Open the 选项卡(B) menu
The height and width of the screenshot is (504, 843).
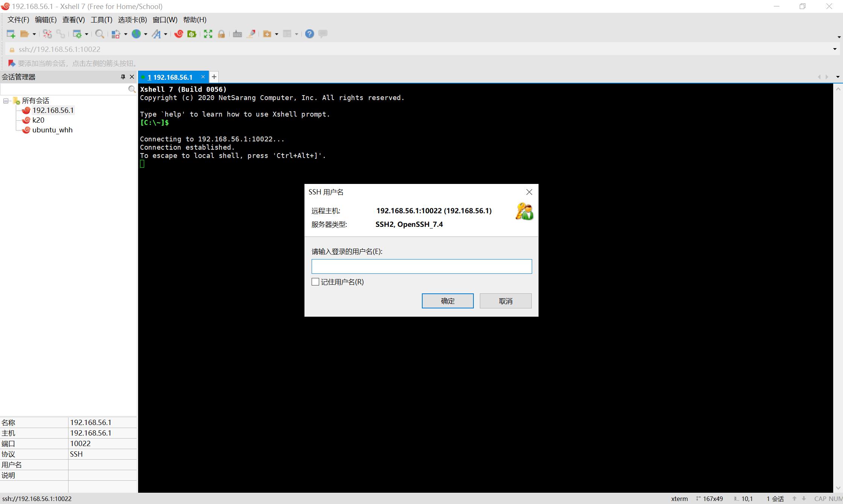click(132, 20)
